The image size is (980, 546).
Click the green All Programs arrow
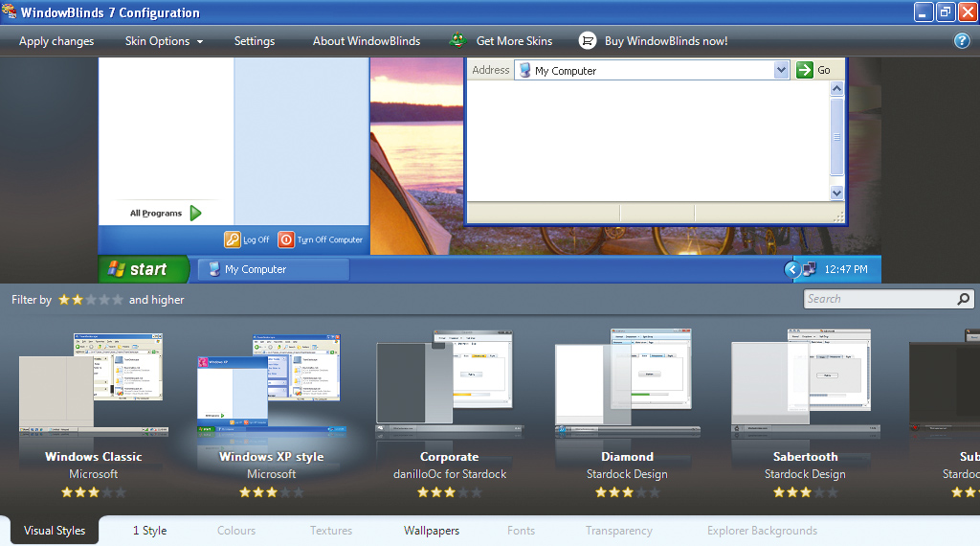pos(195,214)
